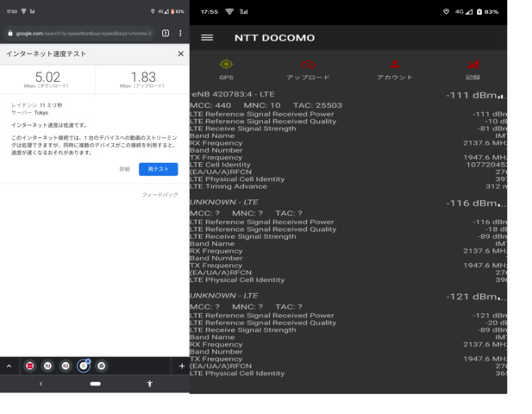Image resolution: width=532 pixels, height=414 pixels.
Task: Switch to the last circular tab icon
Action: click(102, 366)
